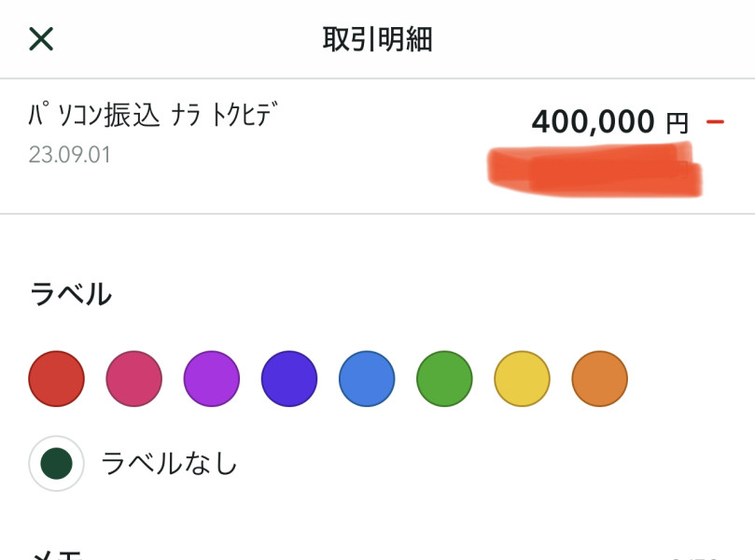
Task: Select the ラベルなし radio button
Action: 57,463
